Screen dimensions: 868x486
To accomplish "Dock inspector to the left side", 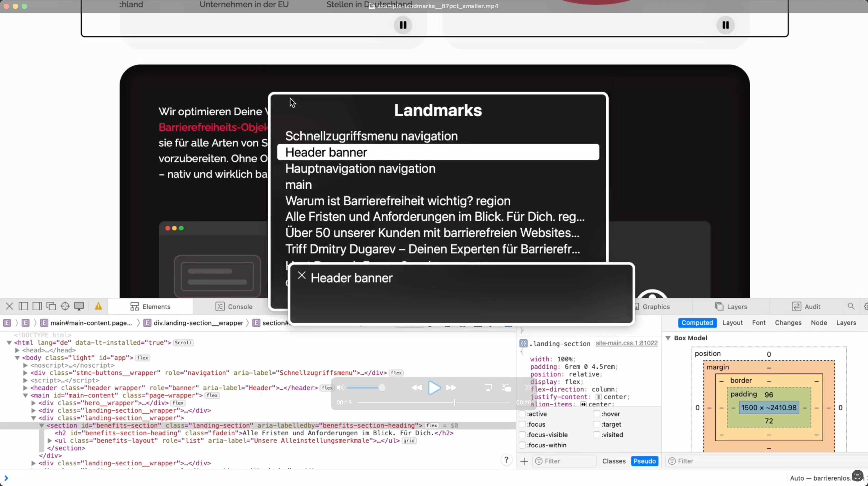I will click(23, 306).
